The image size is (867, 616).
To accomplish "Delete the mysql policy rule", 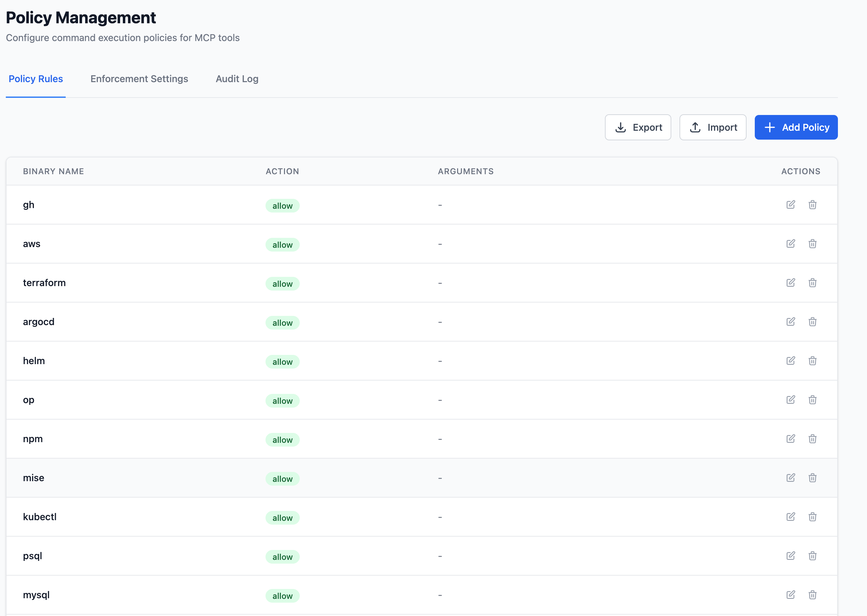I will click(x=812, y=595).
